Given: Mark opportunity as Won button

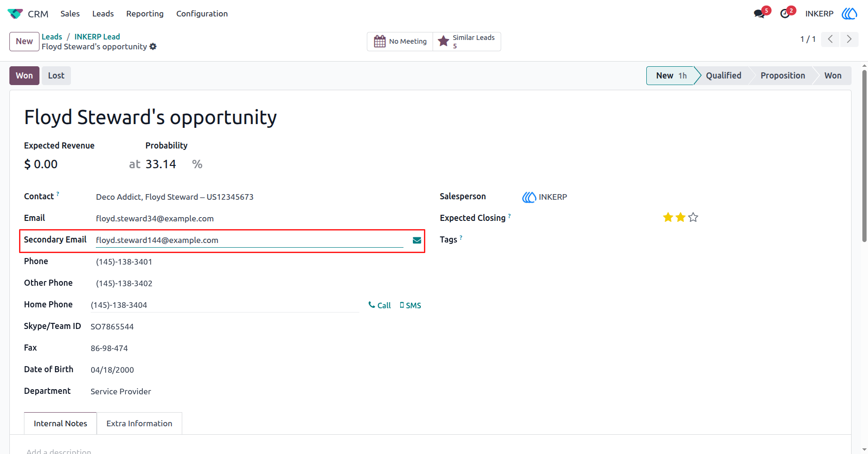Looking at the screenshot, I should click(24, 76).
